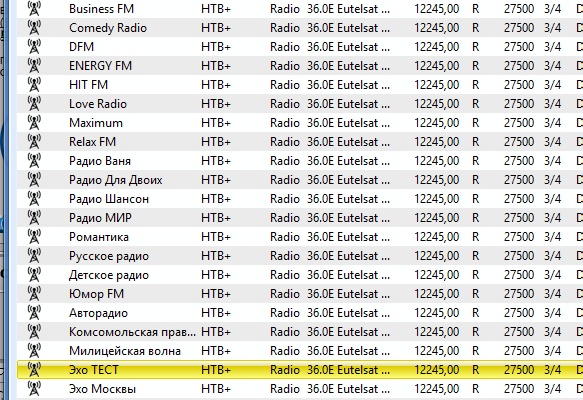Choose the Love Radio channel name

pos(98,104)
